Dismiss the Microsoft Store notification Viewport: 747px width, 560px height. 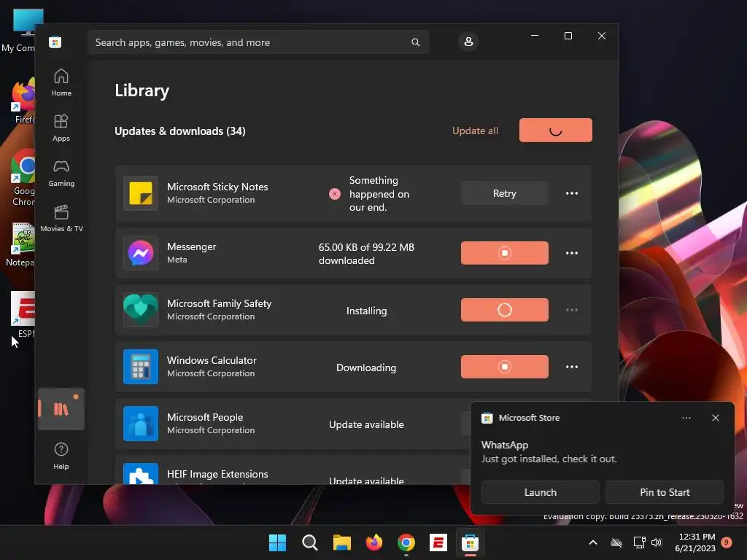point(715,418)
